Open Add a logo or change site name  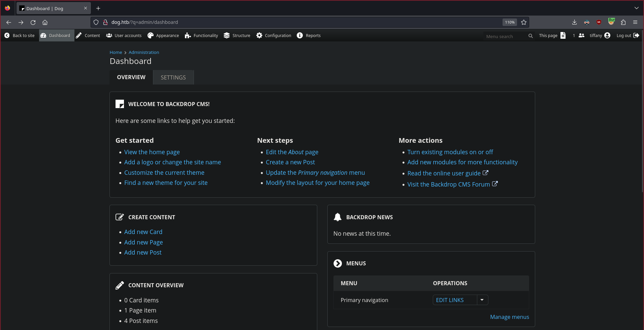pyautogui.click(x=172, y=162)
